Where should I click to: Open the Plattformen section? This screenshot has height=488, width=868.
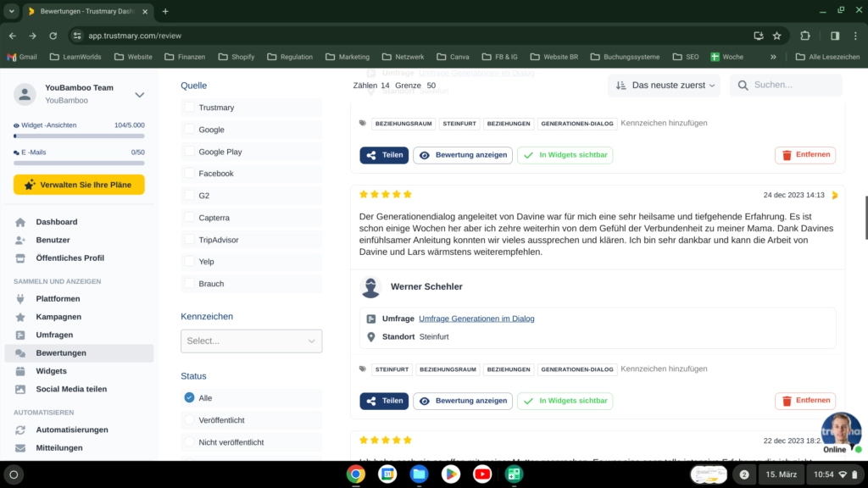[x=58, y=299]
